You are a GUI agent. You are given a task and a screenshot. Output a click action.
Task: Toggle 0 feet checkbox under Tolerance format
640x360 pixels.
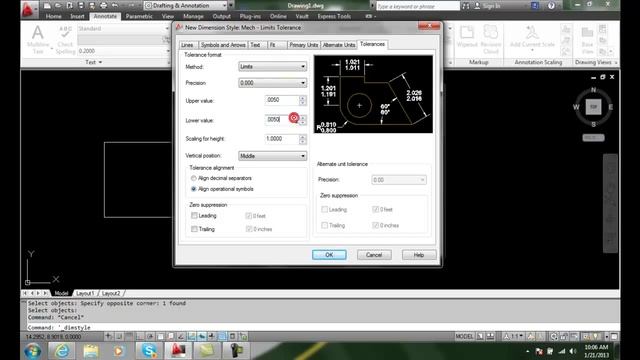point(249,216)
